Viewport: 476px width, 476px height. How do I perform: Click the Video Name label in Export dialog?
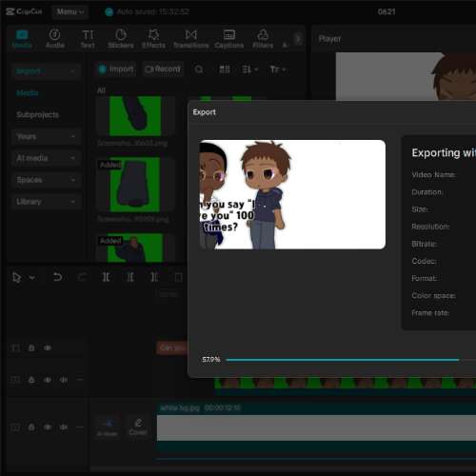point(434,175)
